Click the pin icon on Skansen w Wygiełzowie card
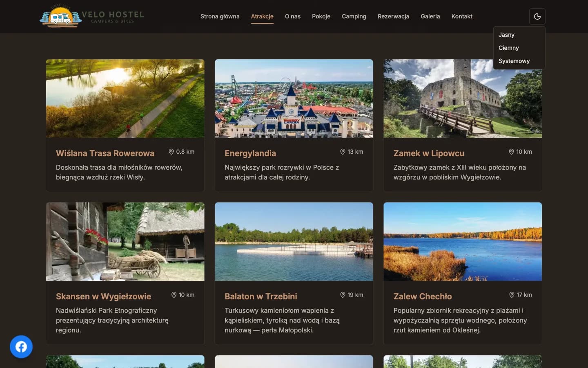Viewport: 588px width, 368px height. (174, 295)
